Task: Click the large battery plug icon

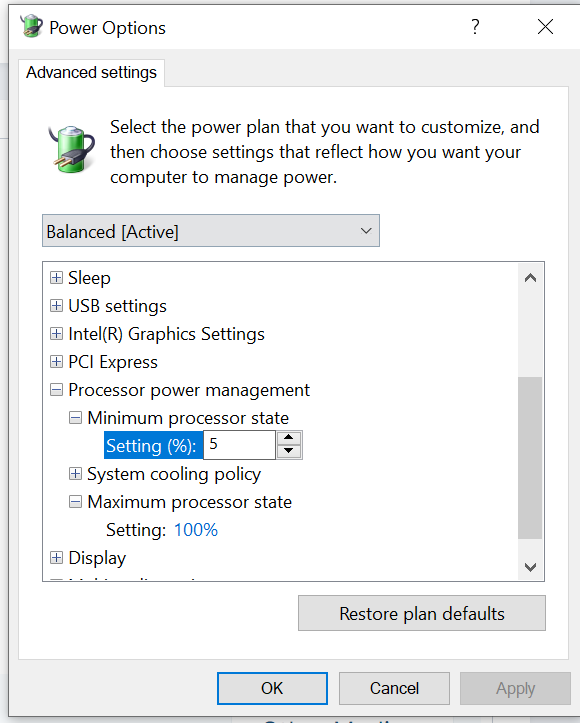Action: pos(71,149)
